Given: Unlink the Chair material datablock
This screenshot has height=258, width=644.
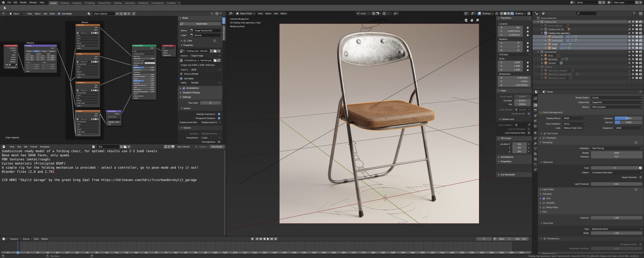Looking at the screenshot, I should coord(129,14).
